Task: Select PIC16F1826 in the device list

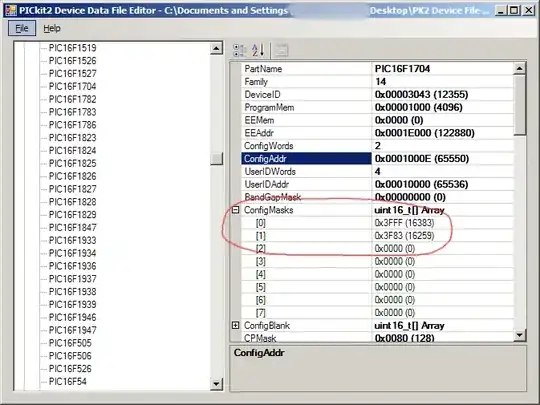Action: coord(72,176)
